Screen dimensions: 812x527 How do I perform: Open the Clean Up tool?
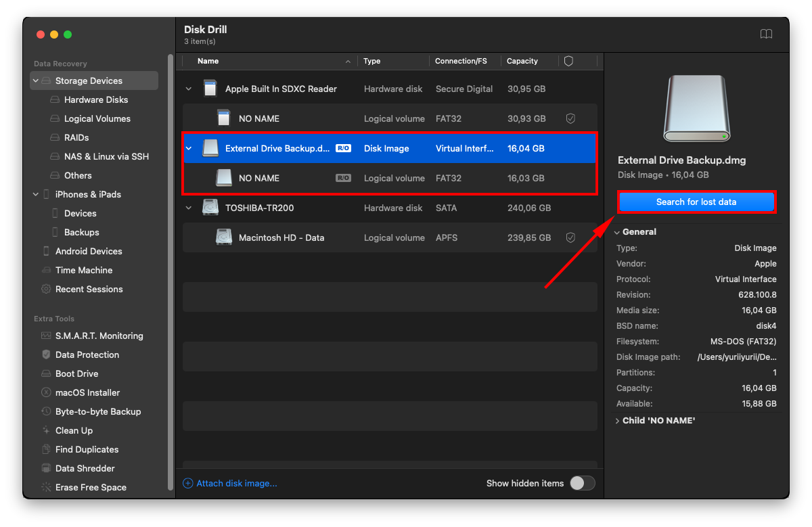click(x=73, y=430)
